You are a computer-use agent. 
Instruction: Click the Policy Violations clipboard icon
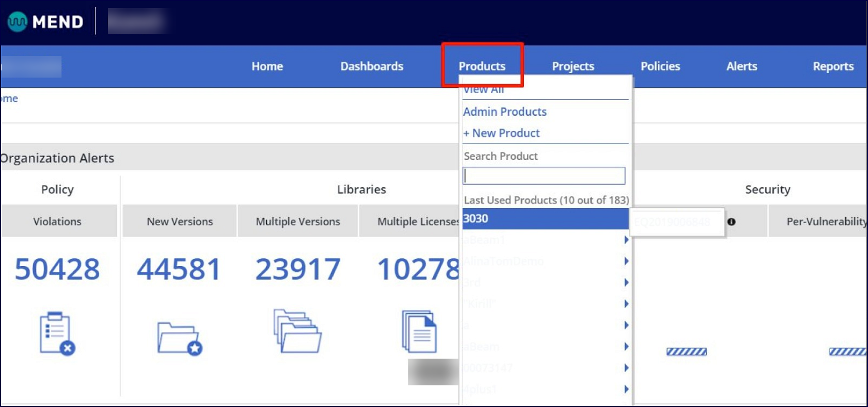point(57,333)
